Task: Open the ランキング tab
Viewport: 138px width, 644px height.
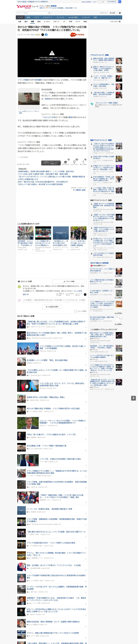Action: [x=86, y=17]
